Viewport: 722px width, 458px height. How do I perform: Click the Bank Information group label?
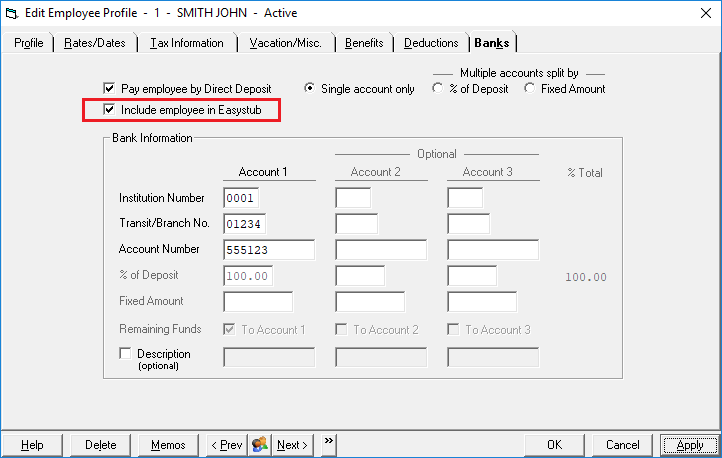(152, 138)
